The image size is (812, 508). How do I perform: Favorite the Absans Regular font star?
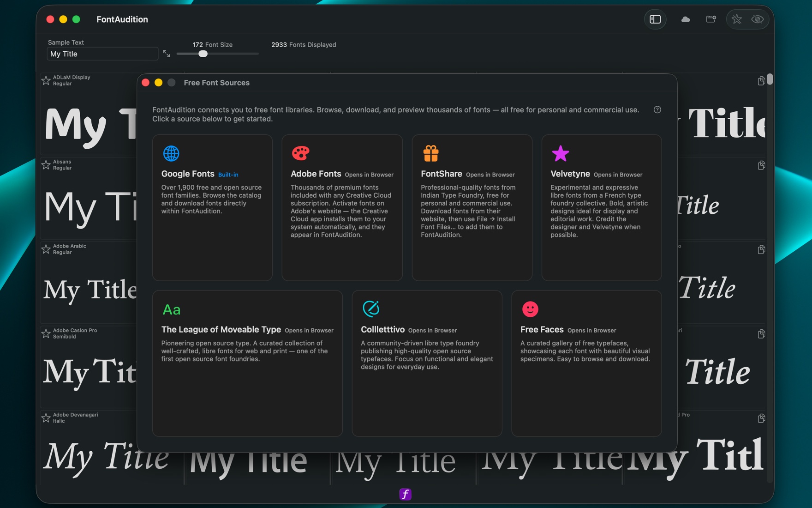(x=46, y=165)
